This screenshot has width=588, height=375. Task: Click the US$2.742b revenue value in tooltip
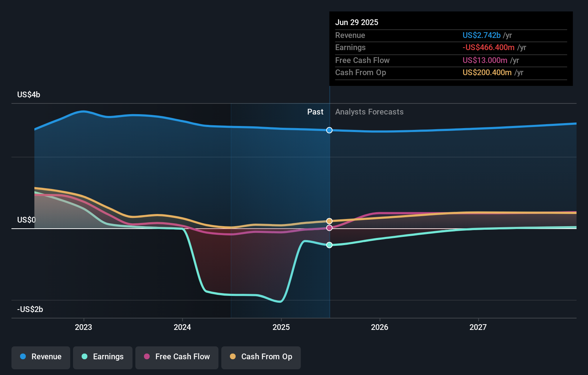tap(482, 35)
